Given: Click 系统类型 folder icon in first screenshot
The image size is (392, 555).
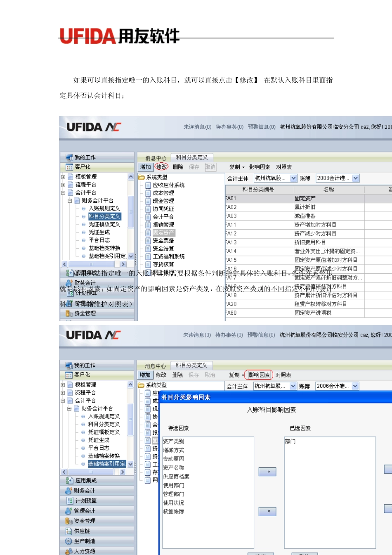Looking at the screenshot, I should pos(142,177).
